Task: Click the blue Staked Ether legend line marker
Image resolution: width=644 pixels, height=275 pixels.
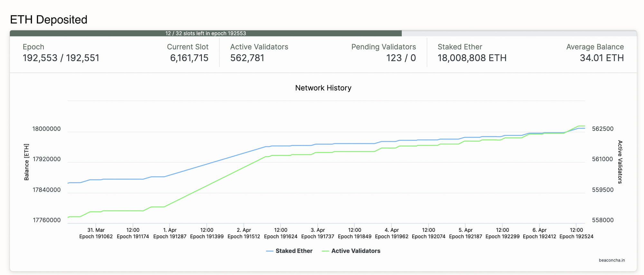Action: tap(270, 251)
